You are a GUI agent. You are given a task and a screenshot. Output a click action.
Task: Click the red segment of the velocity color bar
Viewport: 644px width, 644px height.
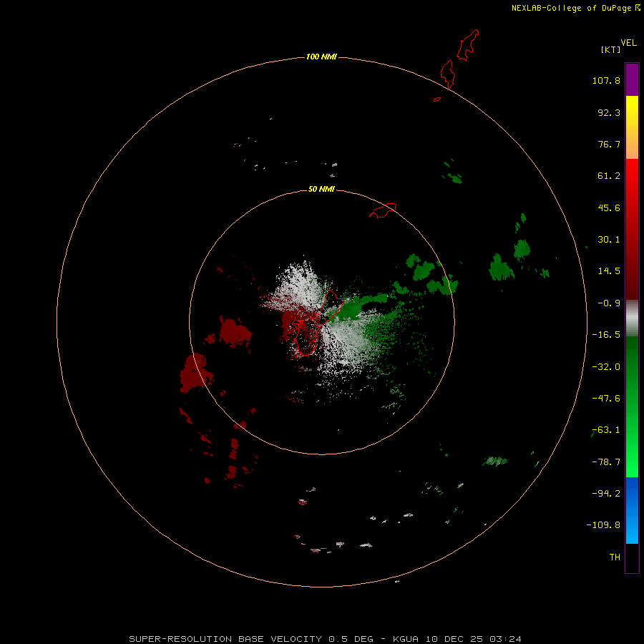[x=632, y=229]
